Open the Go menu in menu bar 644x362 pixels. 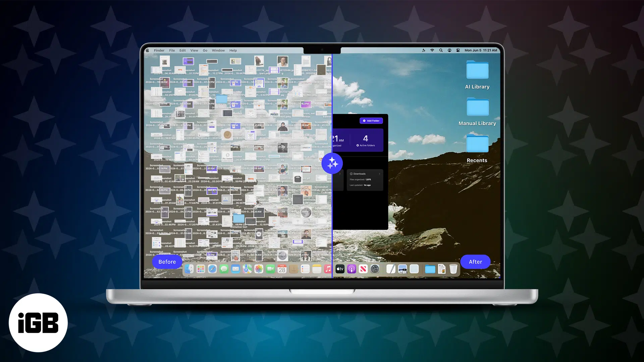coord(205,51)
